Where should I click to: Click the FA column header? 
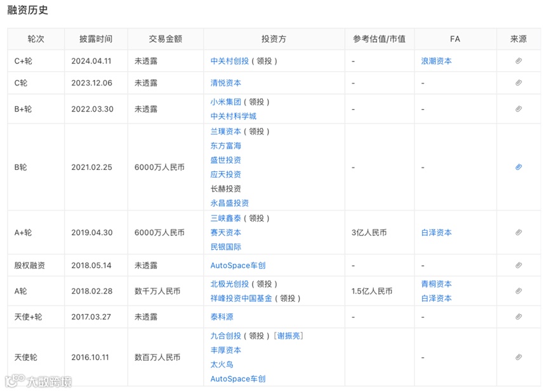(x=455, y=39)
